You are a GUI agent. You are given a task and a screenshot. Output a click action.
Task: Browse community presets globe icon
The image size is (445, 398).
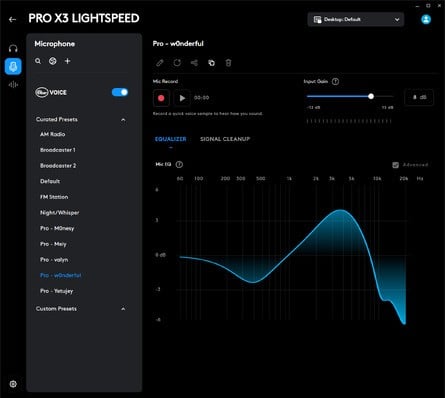click(53, 61)
